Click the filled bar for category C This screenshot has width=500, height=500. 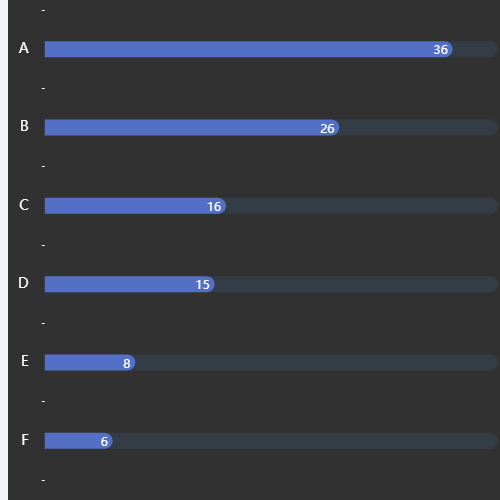tap(135, 206)
